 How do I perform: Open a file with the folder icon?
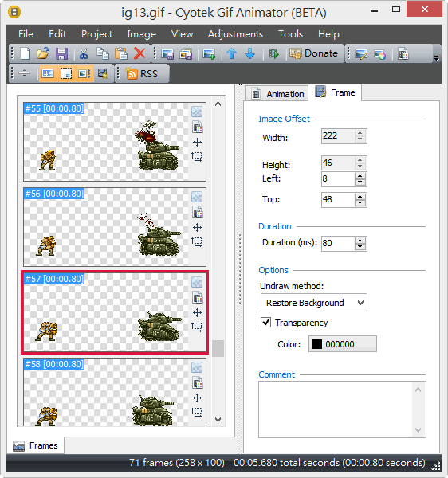(x=43, y=53)
